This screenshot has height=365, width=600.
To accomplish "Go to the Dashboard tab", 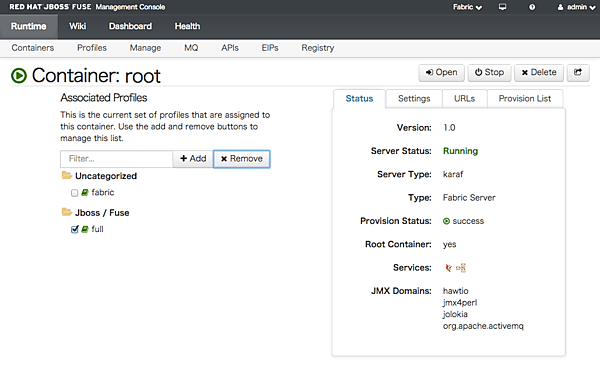I will [x=130, y=26].
